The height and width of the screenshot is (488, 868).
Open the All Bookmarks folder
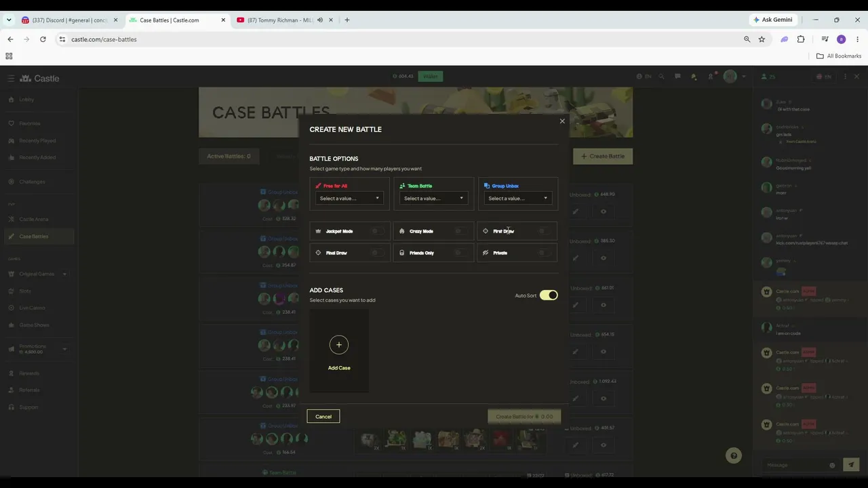(839, 56)
